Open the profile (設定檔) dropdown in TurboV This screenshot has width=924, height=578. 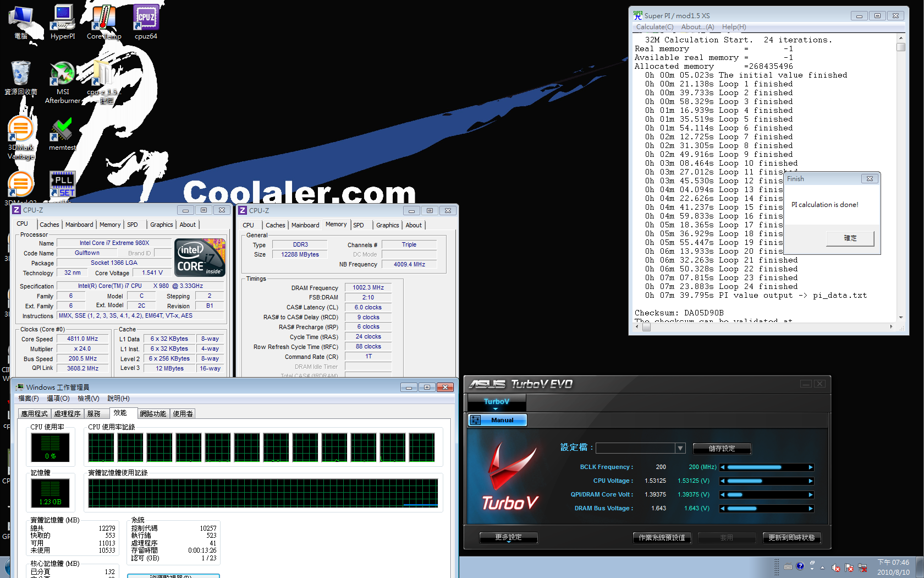[x=680, y=448]
